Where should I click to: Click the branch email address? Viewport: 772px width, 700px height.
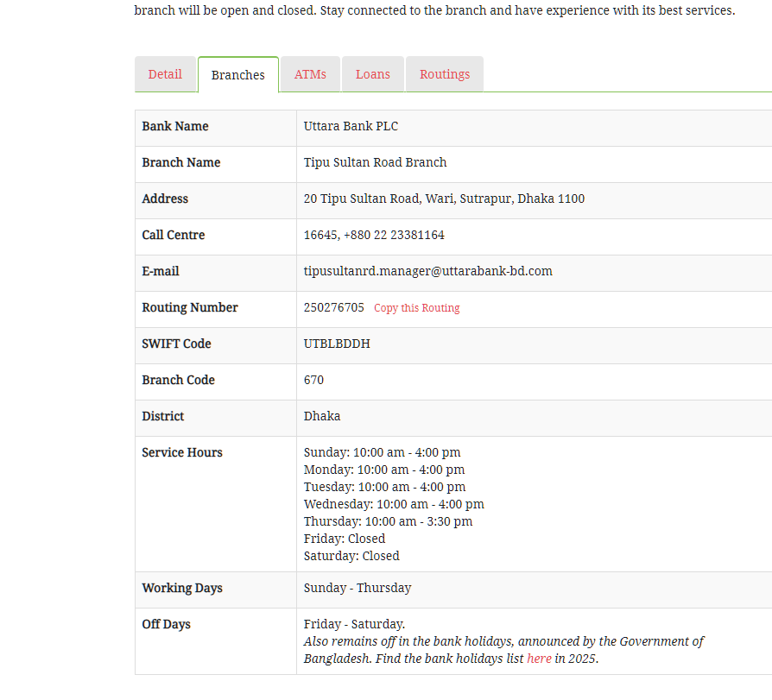click(427, 271)
